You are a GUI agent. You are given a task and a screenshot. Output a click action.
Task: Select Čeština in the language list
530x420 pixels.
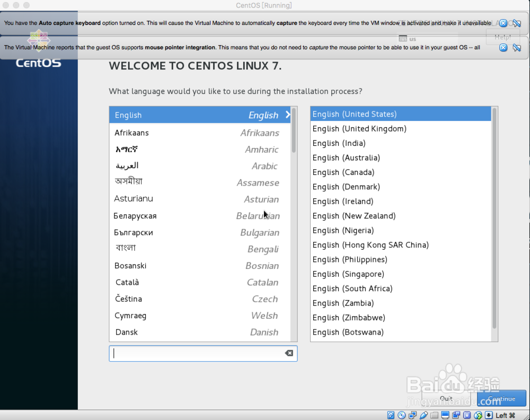[200, 299]
